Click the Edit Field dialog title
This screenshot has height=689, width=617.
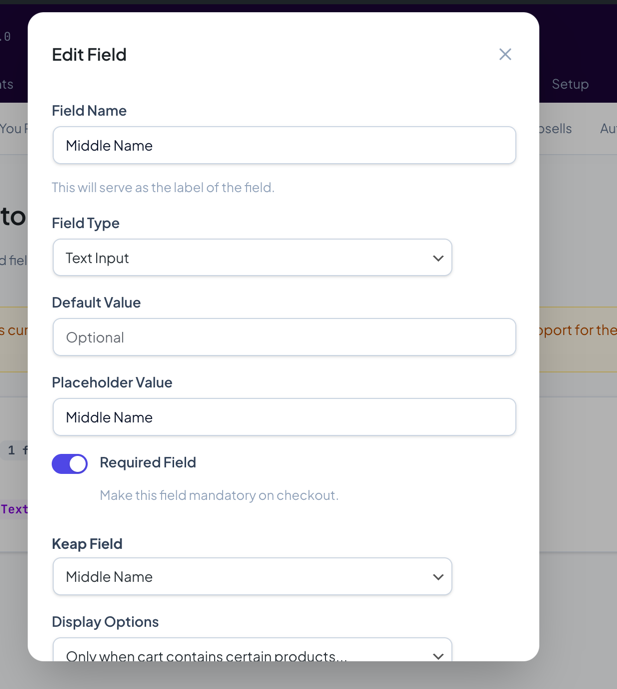[x=89, y=54]
